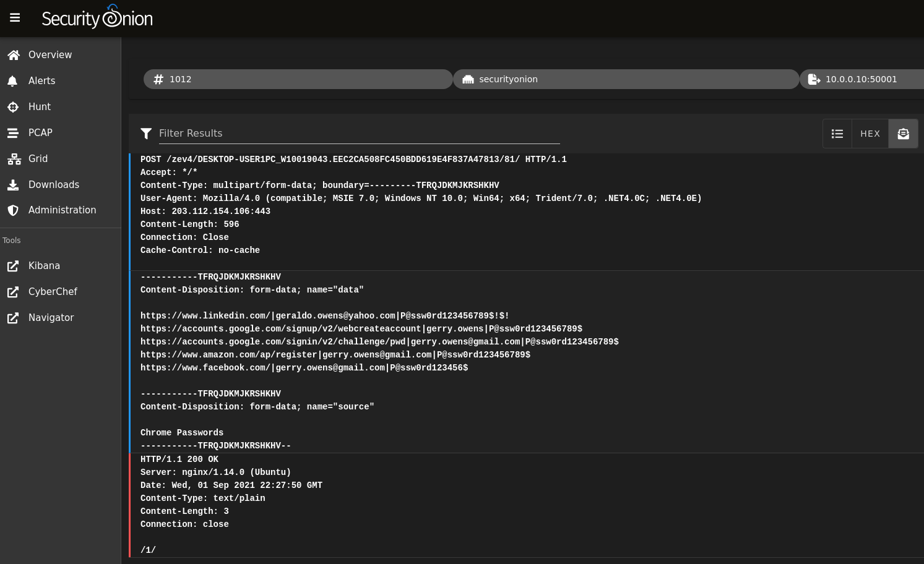Toggle the unwrap packets view button
This screenshot has width=924, height=564.
[904, 134]
